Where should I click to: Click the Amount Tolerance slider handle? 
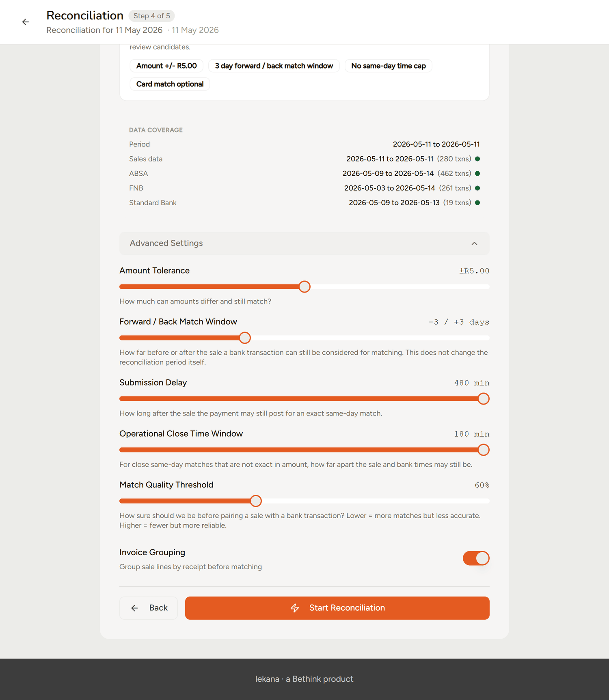pos(304,287)
